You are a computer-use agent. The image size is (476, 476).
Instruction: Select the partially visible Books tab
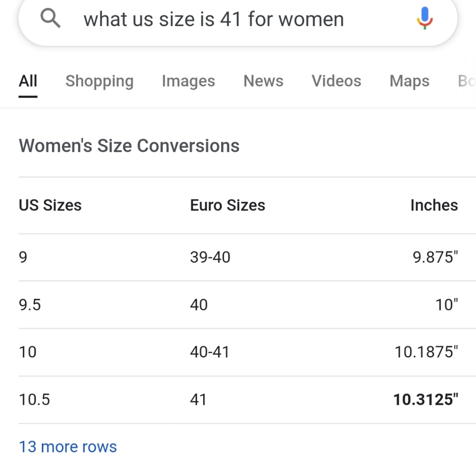pyautogui.click(x=466, y=81)
